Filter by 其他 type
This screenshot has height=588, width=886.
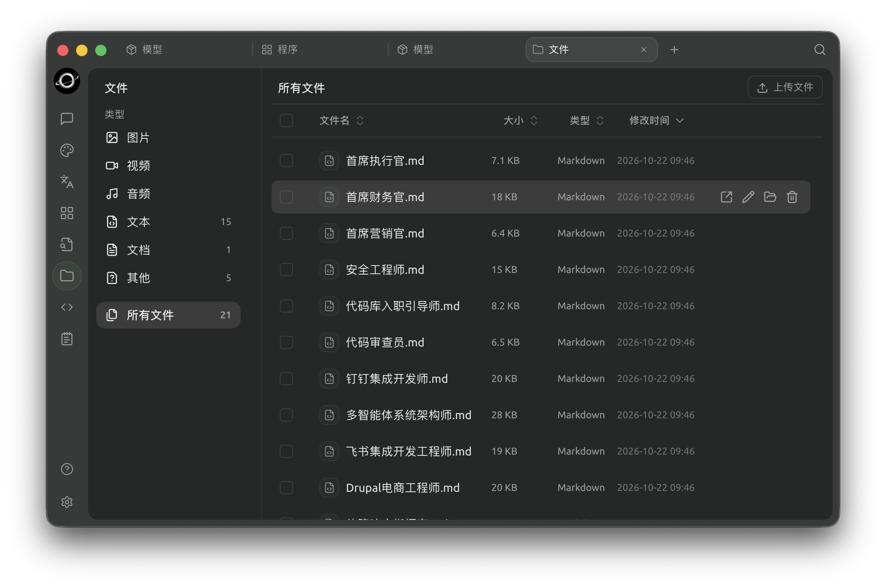[168, 278]
